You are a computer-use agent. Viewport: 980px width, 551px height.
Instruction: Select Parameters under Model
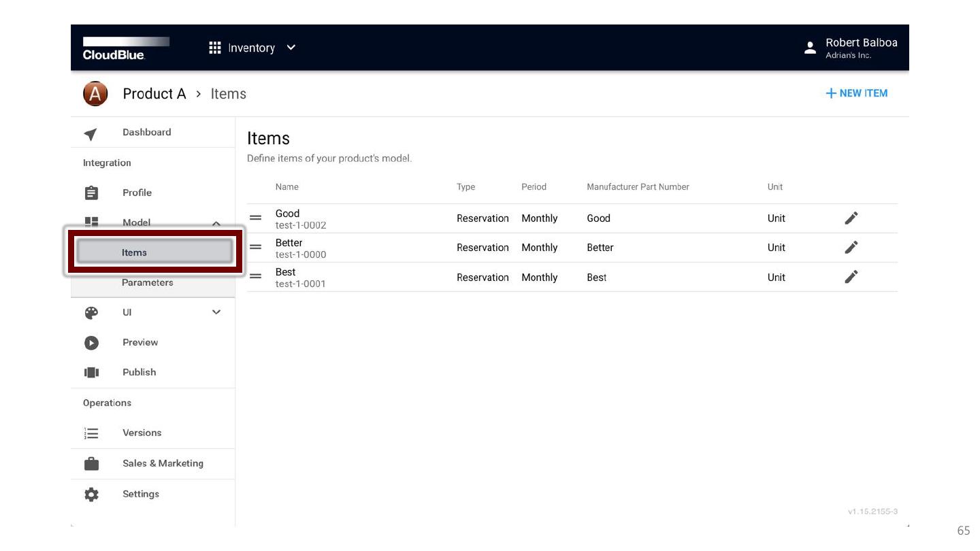click(147, 282)
